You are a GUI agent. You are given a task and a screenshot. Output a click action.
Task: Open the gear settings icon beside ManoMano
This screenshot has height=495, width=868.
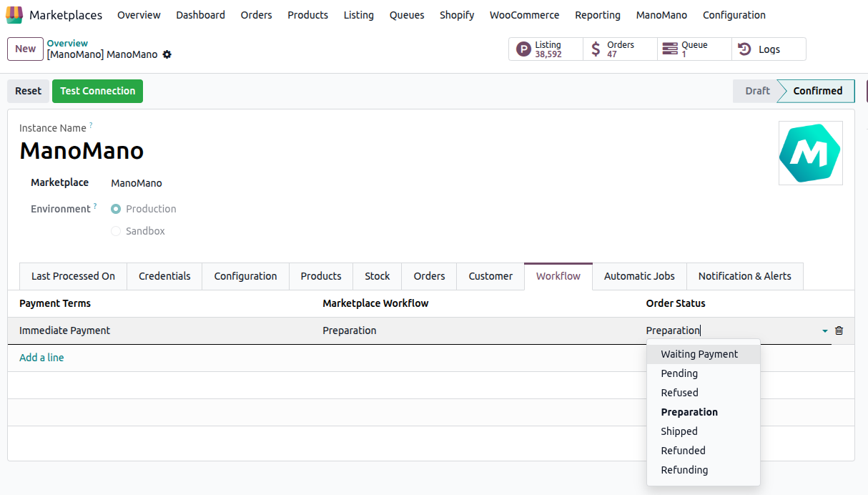tap(167, 54)
